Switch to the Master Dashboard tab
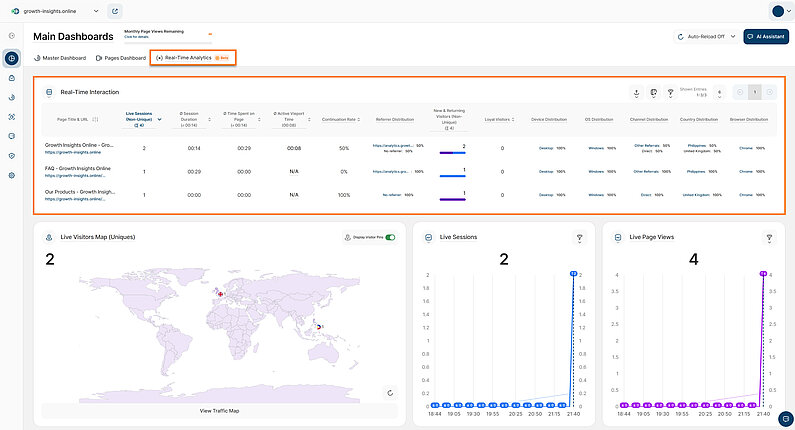The image size is (795, 430). 60,58
